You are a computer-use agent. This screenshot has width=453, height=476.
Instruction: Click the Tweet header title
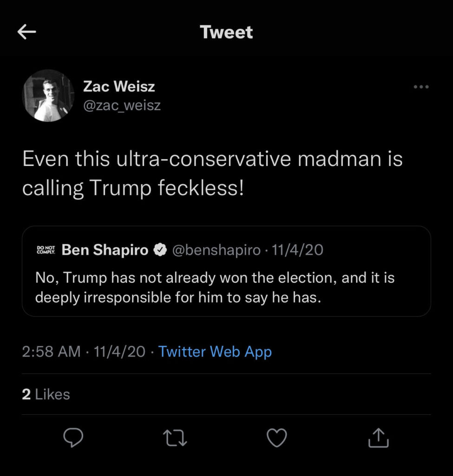click(226, 32)
